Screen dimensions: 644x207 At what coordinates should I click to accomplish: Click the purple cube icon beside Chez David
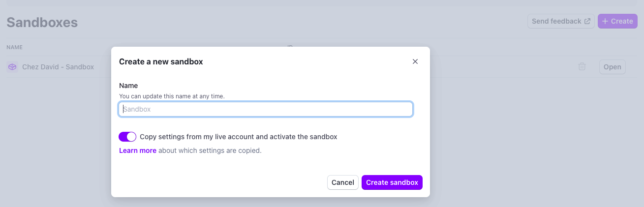[13, 67]
